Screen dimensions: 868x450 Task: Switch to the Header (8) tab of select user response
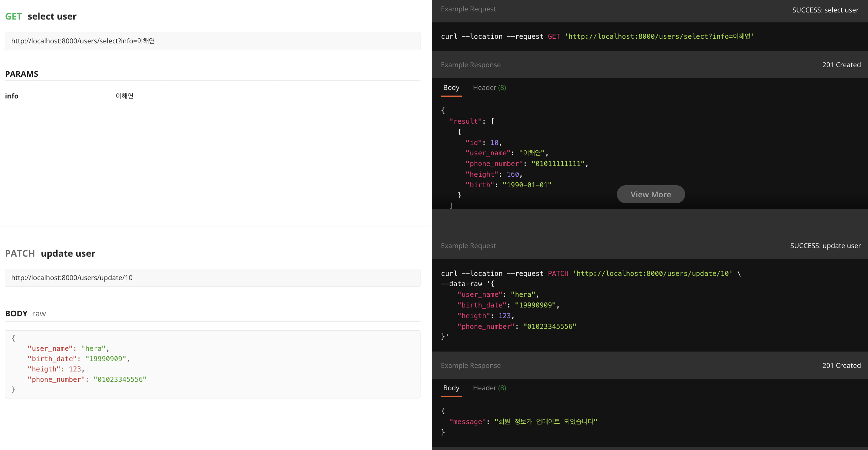click(x=489, y=87)
